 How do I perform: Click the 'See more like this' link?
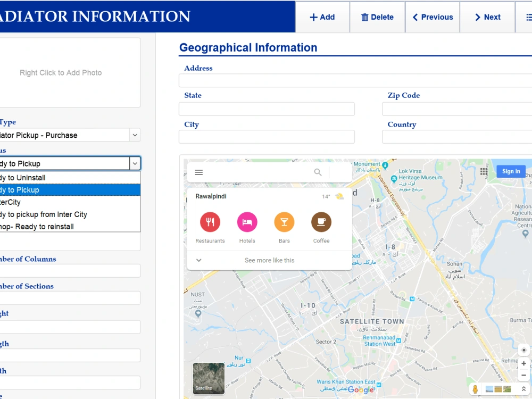(x=269, y=260)
